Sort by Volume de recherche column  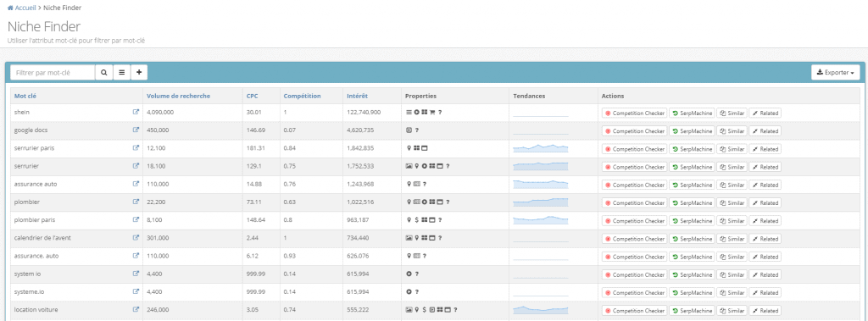[178, 96]
